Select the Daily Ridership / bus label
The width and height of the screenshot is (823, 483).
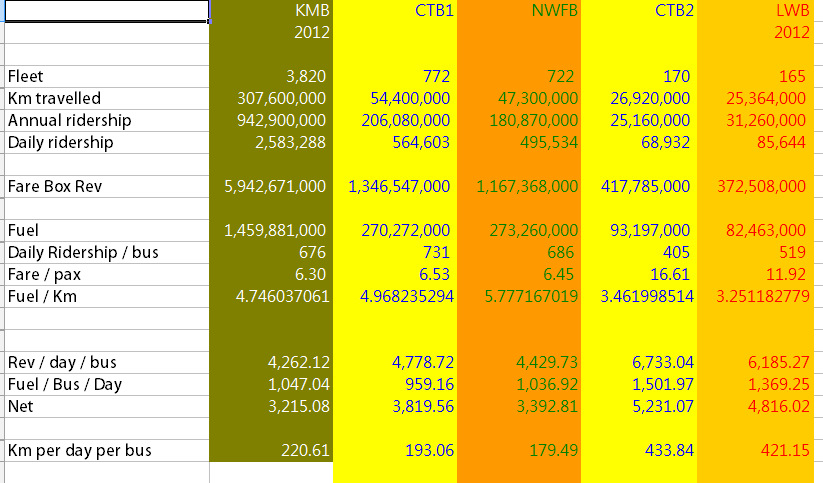point(83,253)
